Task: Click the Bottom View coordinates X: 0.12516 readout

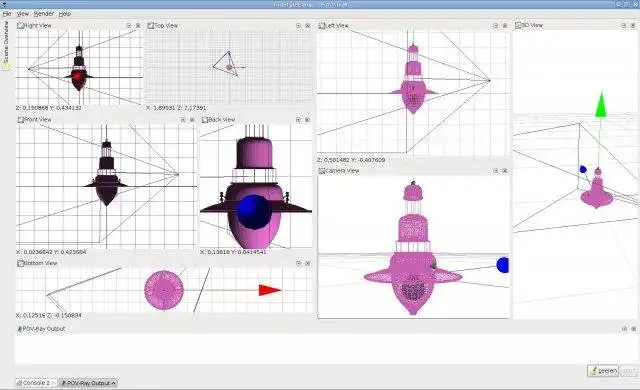Action: pyautogui.click(x=49, y=315)
